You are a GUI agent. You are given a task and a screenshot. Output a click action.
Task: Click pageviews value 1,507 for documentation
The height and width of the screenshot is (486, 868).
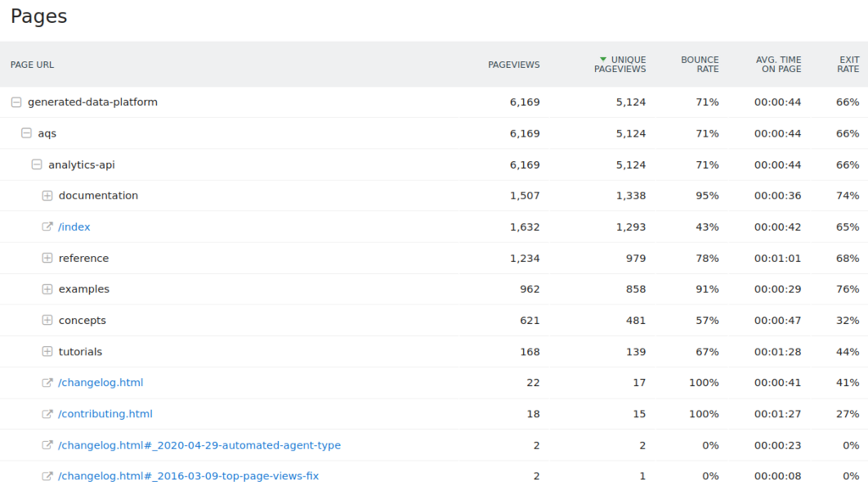pos(525,196)
